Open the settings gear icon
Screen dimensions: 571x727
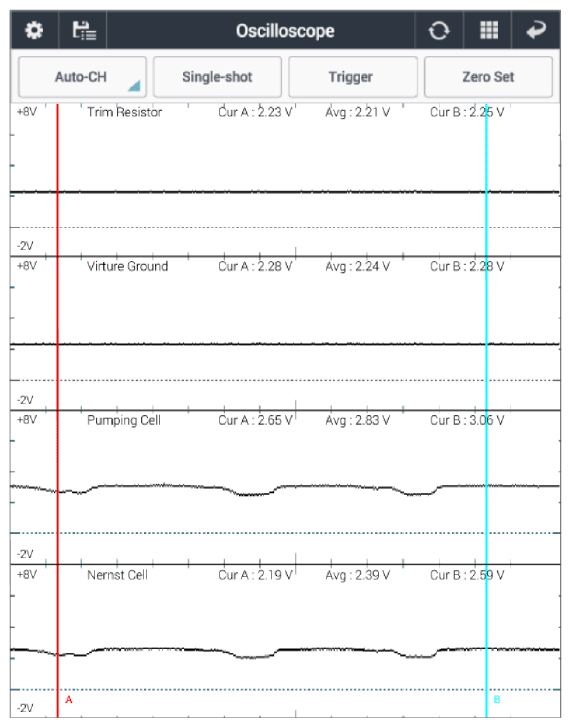point(34,31)
